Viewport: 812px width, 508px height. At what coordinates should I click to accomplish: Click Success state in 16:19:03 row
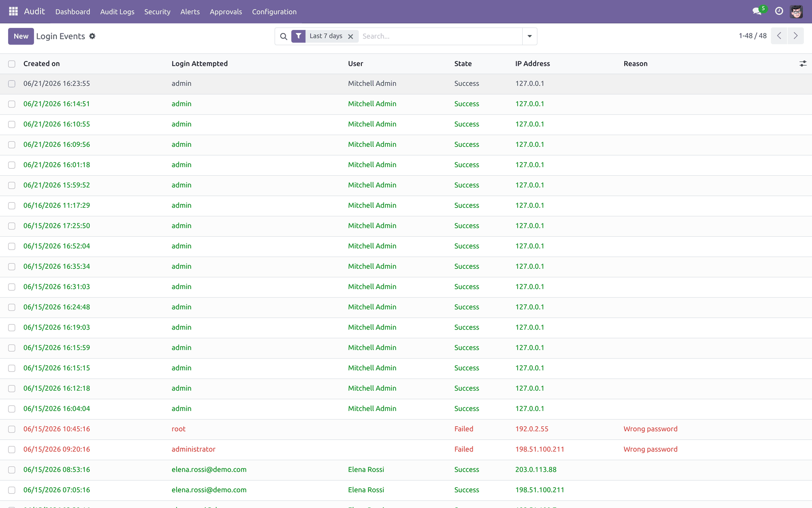click(466, 327)
